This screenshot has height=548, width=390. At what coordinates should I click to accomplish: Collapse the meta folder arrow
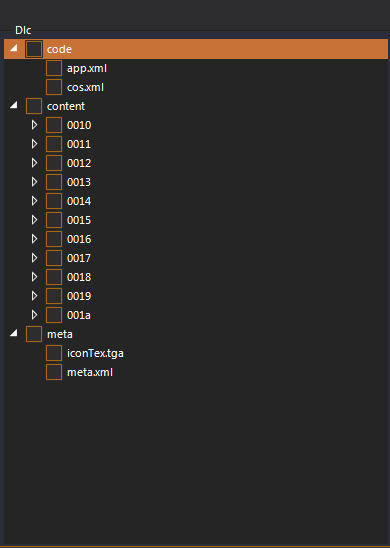coord(14,333)
